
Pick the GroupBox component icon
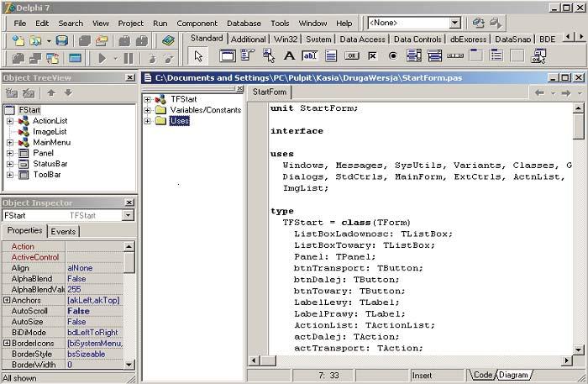point(476,55)
